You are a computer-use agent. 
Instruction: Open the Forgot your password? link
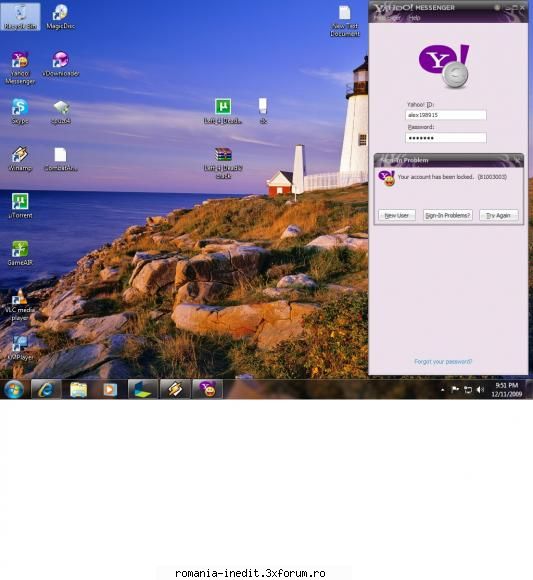pos(443,361)
